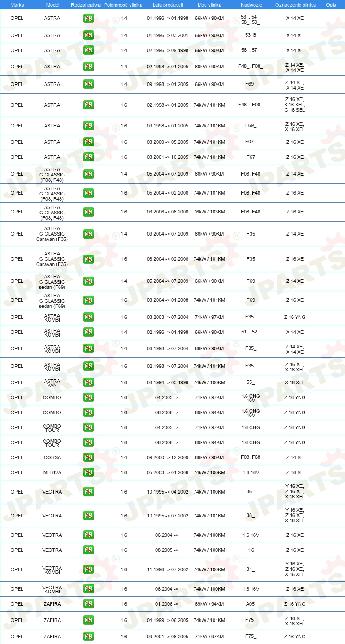The height and width of the screenshot is (644, 345).
Task: Click the fuel icon in the ASTRA KOMBI 03.2003 row
Action: click(89, 317)
